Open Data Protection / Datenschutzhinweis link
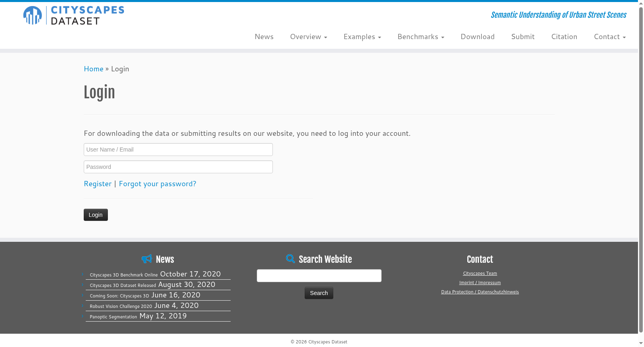This screenshot has width=644, height=347. click(480, 292)
